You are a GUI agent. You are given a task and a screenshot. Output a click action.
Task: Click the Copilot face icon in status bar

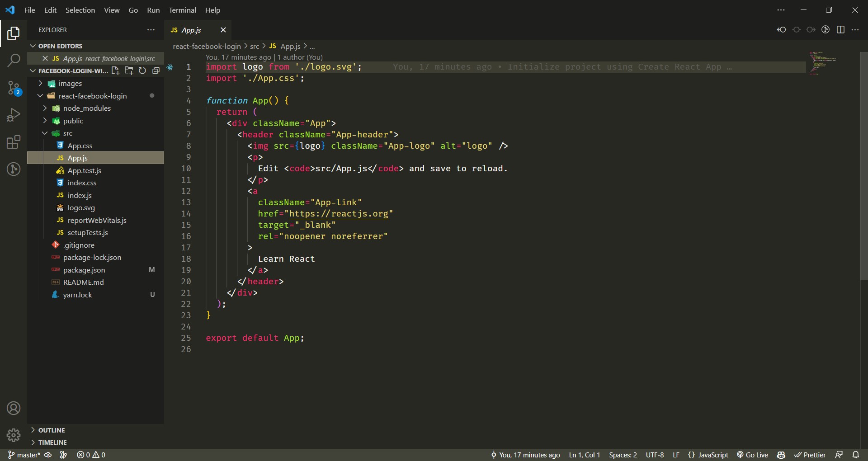tap(781, 455)
